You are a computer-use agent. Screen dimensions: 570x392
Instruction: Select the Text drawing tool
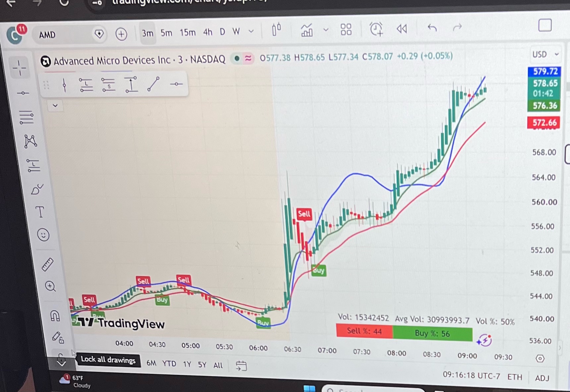pyautogui.click(x=40, y=212)
